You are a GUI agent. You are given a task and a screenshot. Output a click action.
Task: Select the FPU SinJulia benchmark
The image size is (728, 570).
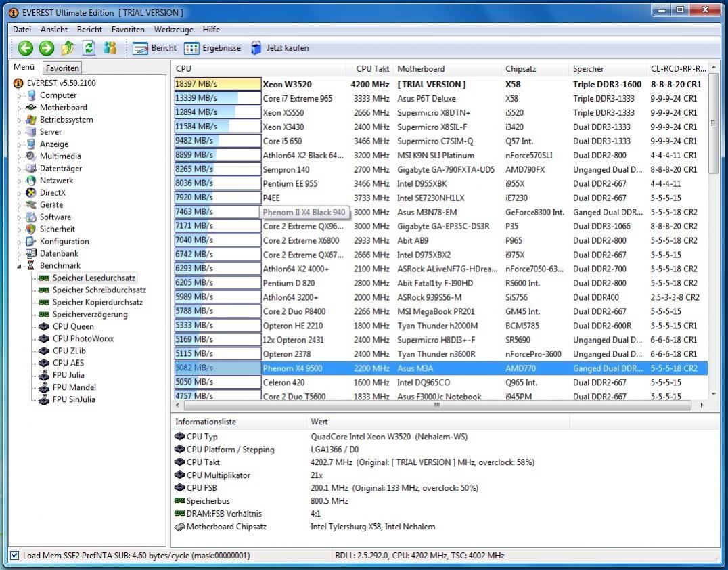(74, 399)
